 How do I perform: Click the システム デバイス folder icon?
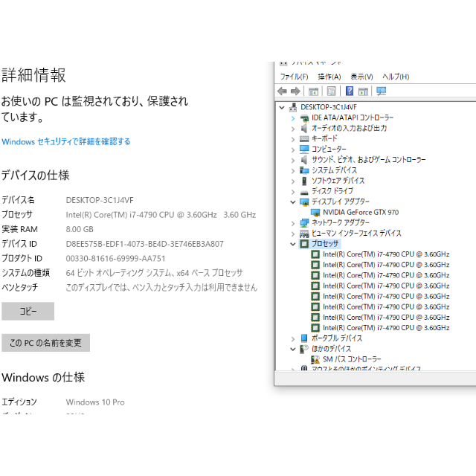click(304, 170)
